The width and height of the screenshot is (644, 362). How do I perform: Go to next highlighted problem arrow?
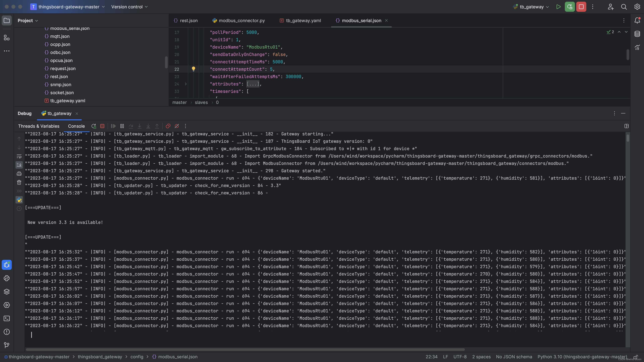point(626,32)
